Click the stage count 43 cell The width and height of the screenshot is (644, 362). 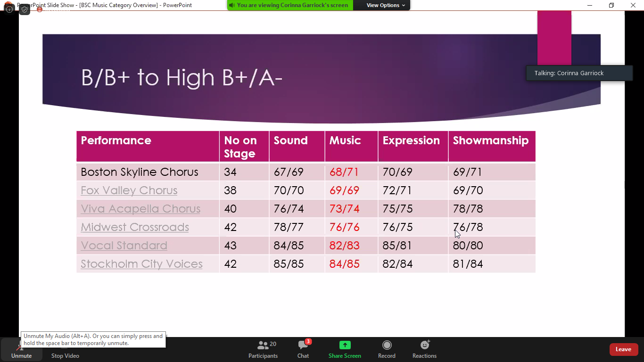pos(244,246)
